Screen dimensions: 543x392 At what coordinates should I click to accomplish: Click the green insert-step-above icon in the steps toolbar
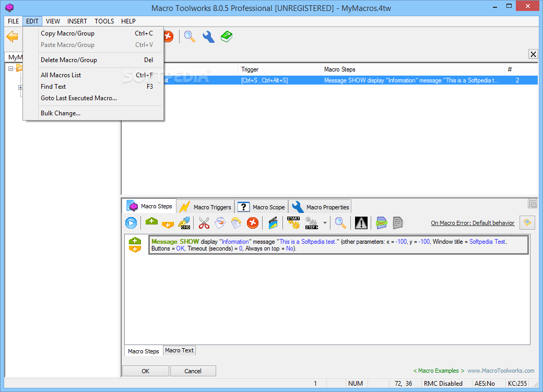151,222
